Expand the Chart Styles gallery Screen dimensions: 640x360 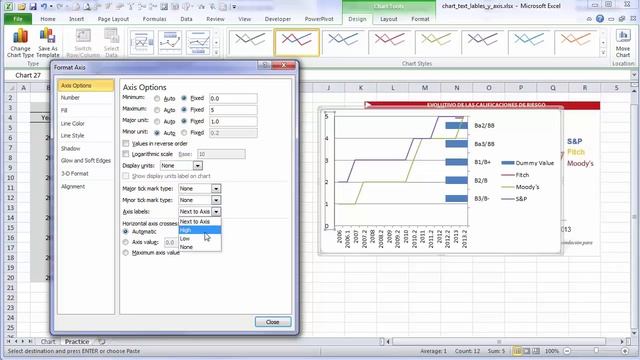(x=603, y=53)
